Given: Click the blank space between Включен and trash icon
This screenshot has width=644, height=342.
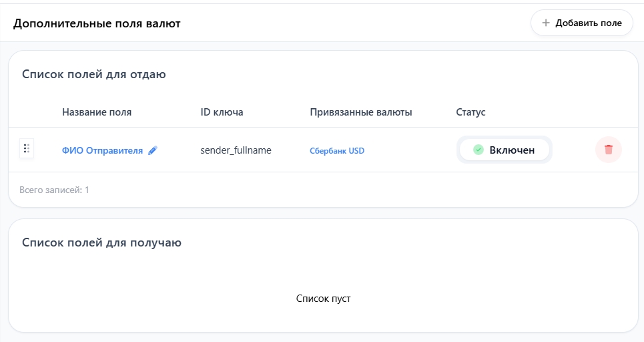Looking at the screenshot, I should pos(573,150).
